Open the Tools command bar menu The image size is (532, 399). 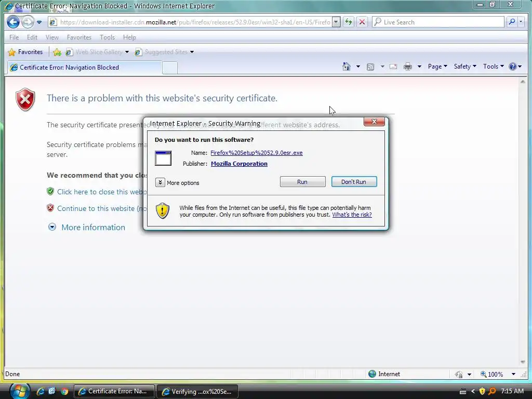tap(494, 66)
